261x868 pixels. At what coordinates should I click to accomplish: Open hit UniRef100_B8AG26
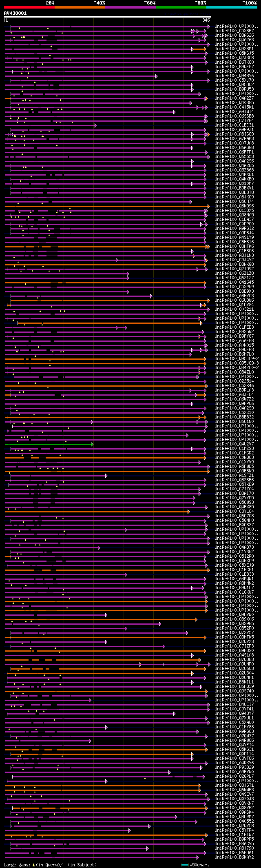click(x=234, y=35)
